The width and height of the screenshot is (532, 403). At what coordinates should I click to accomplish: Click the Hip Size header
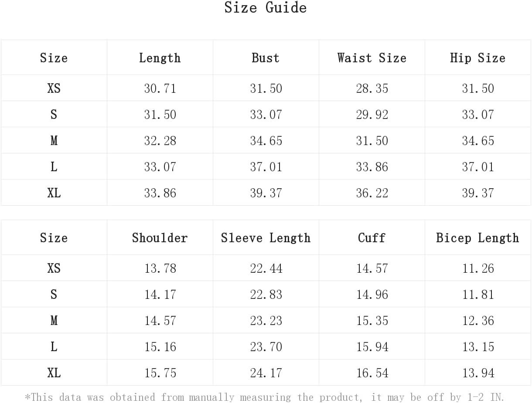(x=477, y=58)
